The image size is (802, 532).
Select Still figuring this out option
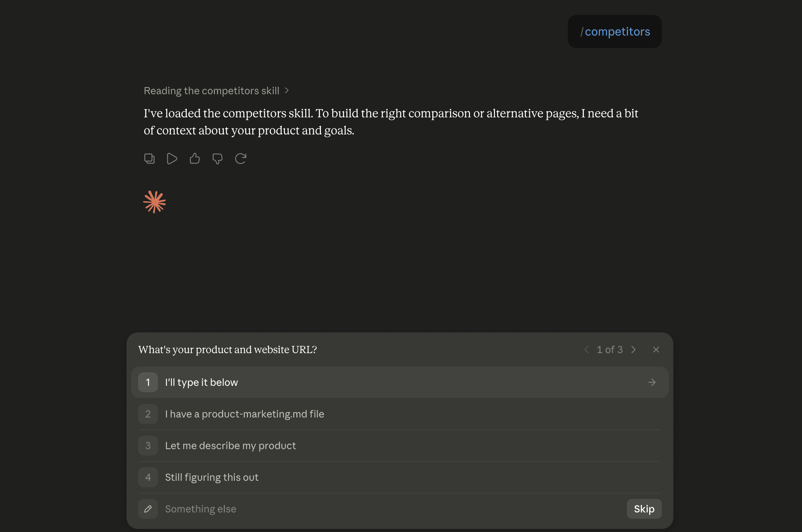point(400,477)
